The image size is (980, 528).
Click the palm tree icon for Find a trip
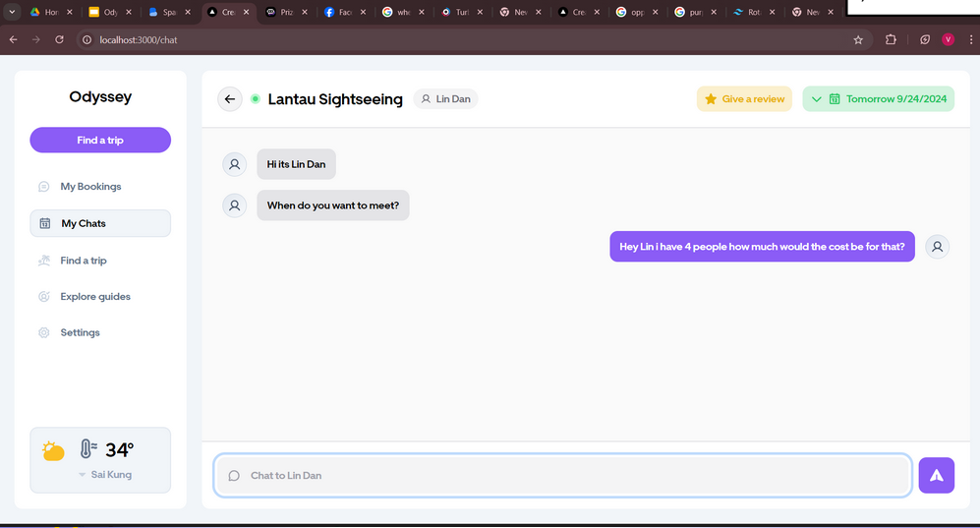pyautogui.click(x=44, y=260)
